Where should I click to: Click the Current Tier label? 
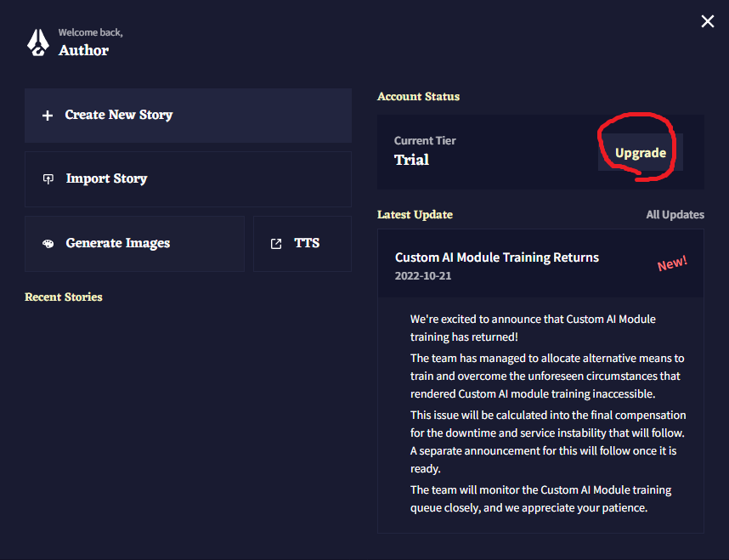coord(425,140)
